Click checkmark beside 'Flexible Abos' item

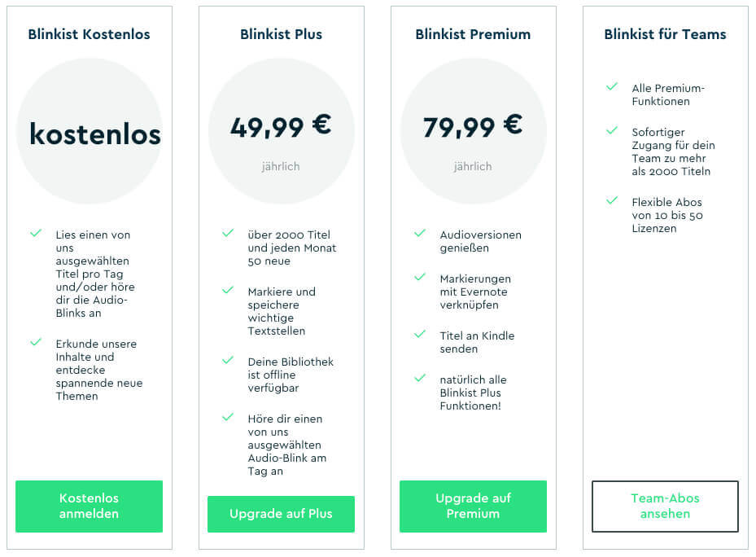point(612,200)
